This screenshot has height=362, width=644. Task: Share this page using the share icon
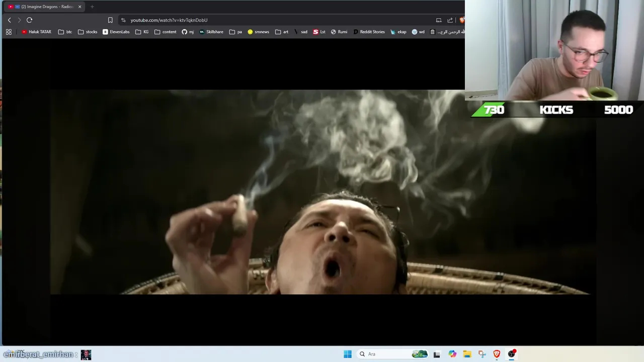[x=450, y=20]
